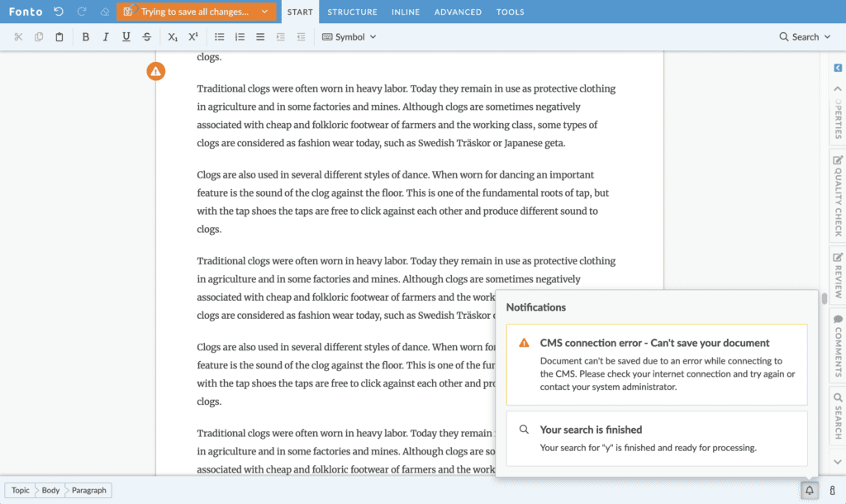
Task: Collapse the sidebar with the blue arrow icon
Action: [x=838, y=68]
